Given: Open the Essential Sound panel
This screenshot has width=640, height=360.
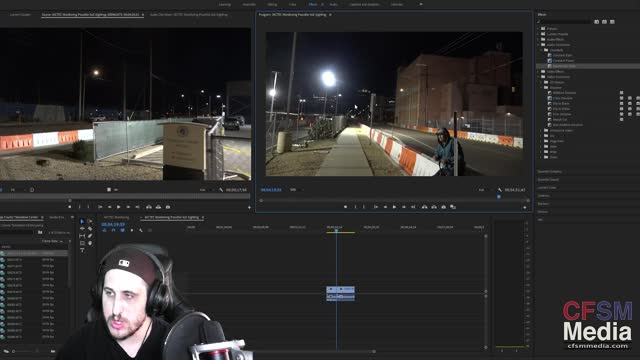Looking at the screenshot, I should click(548, 180).
